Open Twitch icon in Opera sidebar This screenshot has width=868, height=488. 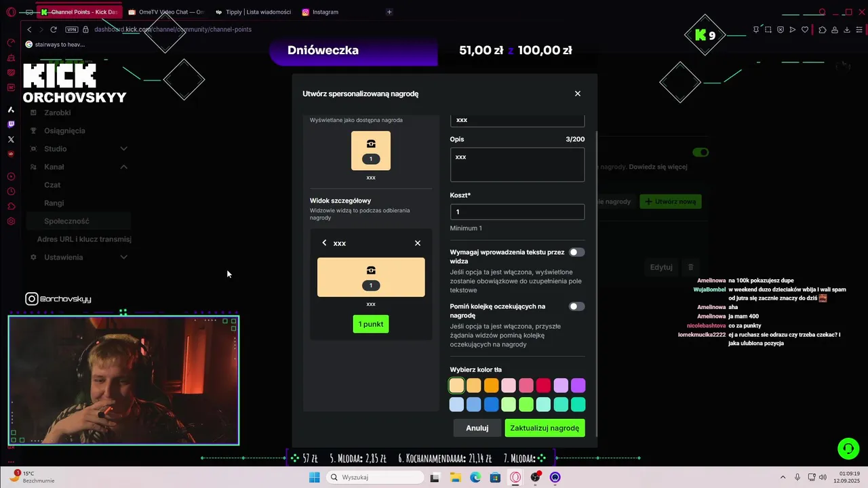(11, 124)
